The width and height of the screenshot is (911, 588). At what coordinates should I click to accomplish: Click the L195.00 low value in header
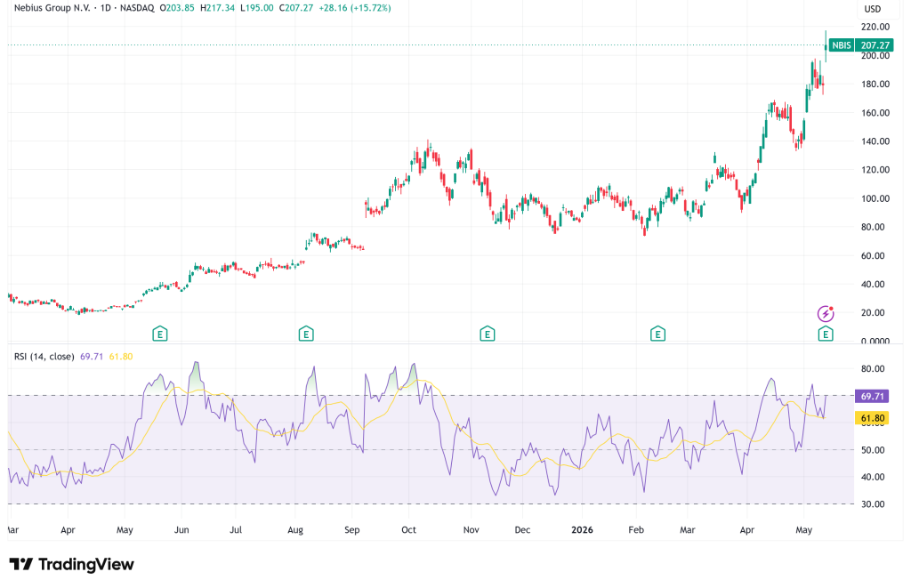tap(257, 8)
